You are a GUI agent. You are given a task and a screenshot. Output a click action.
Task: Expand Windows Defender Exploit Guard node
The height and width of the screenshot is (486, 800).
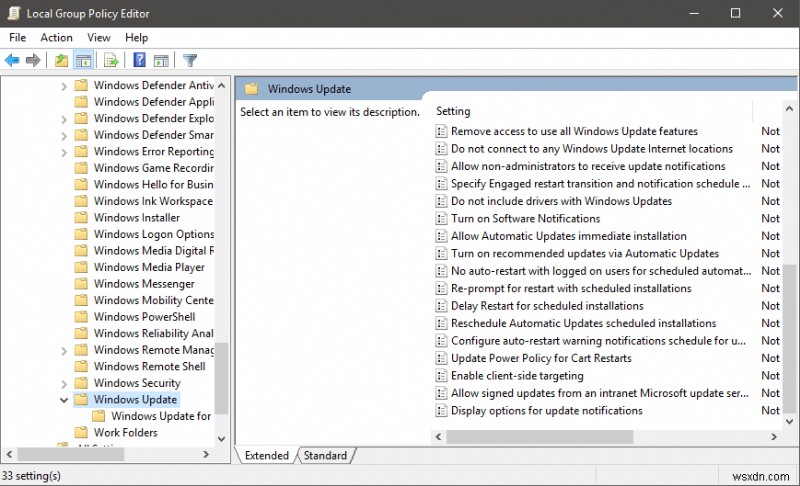click(64, 119)
